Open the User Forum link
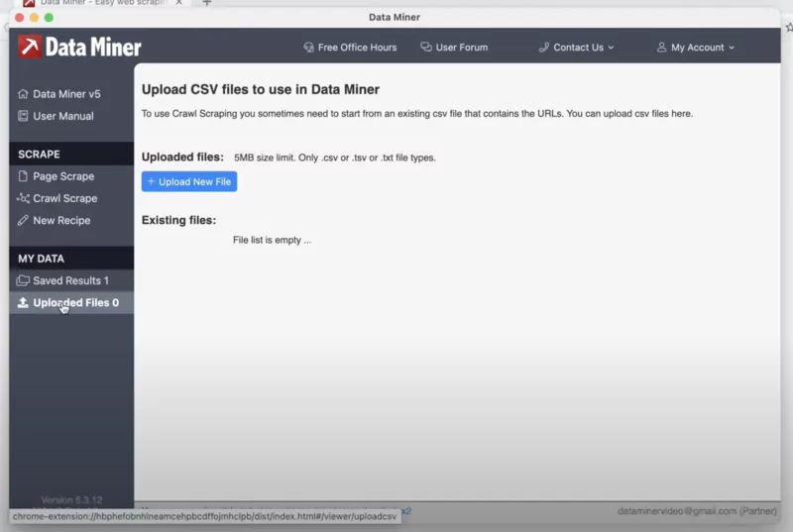793x532 pixels. click(454, 47)
